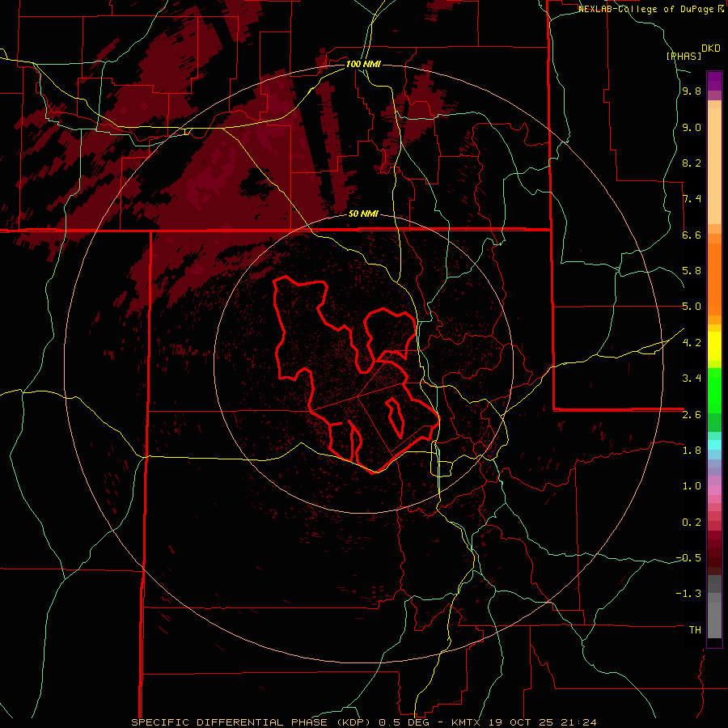The height and width of the screenshot is (728, 728).
Task: Click the DKD unit label above color bar
Action: pyautogui.click(x=711, y=49)
